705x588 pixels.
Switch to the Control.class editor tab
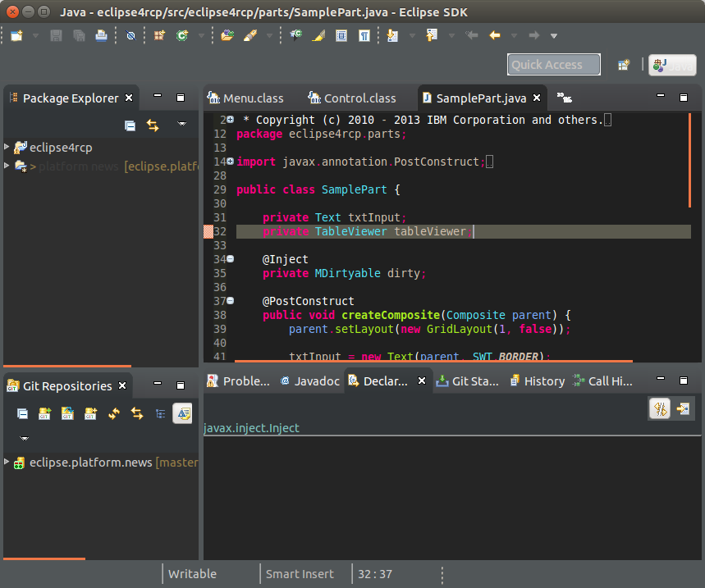coord(351,98)
